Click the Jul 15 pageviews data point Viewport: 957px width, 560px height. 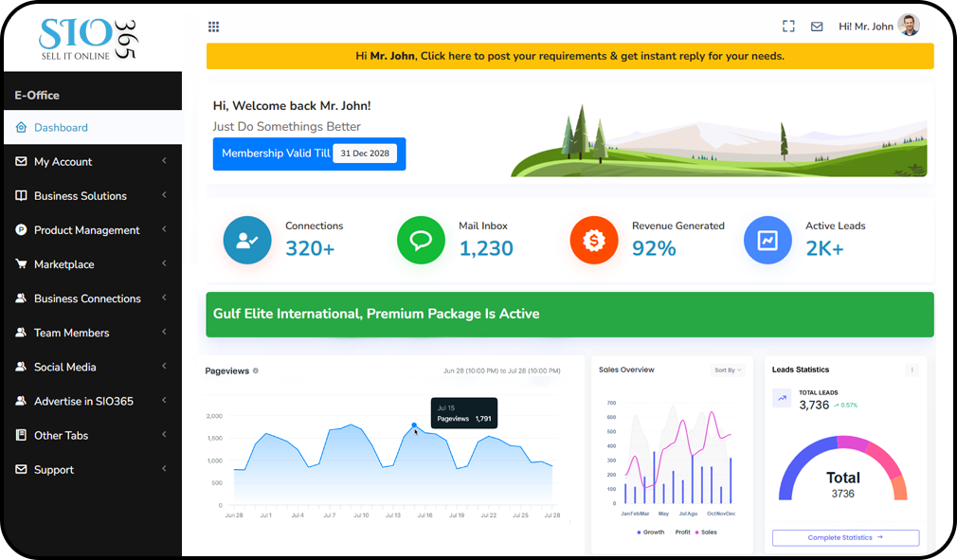pos(414,425)
